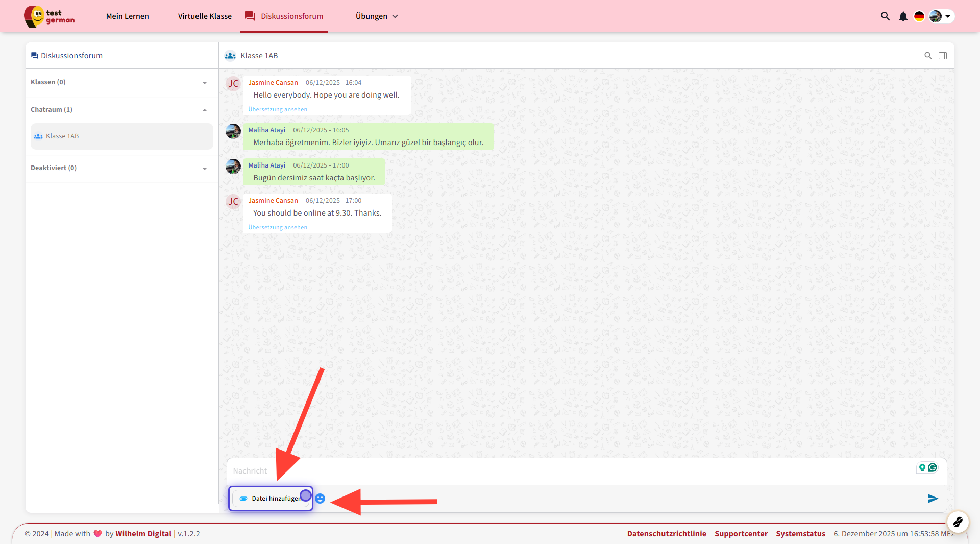Viewport: 980px width, 544px height.
Task: Go to Mein Lernen tab
Action: click(128, 16)
